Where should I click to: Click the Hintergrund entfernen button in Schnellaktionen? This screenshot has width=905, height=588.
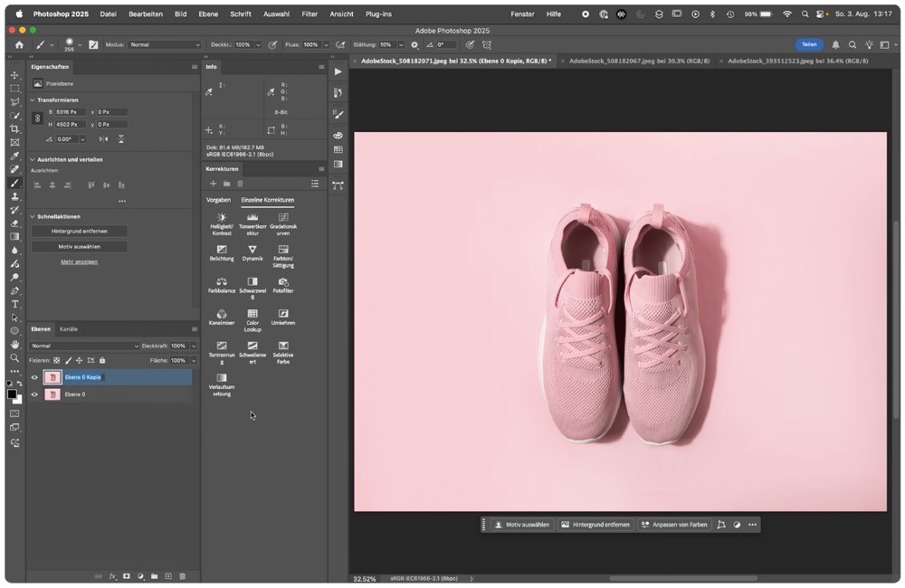coord(79,231)
